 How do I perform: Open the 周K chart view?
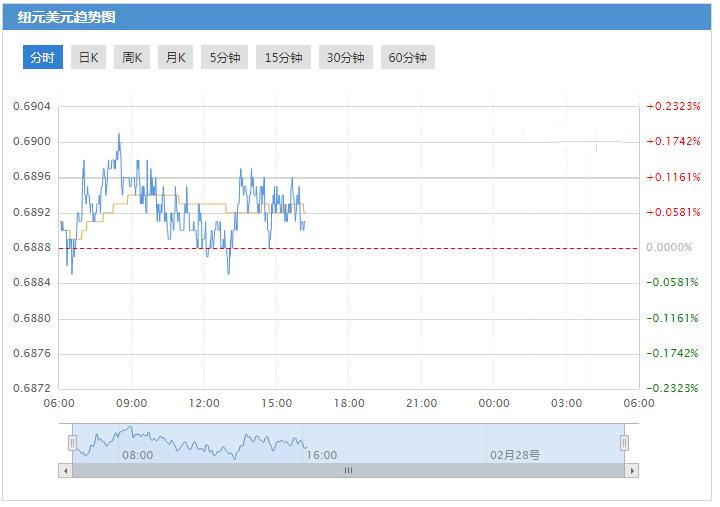[132, 57]
